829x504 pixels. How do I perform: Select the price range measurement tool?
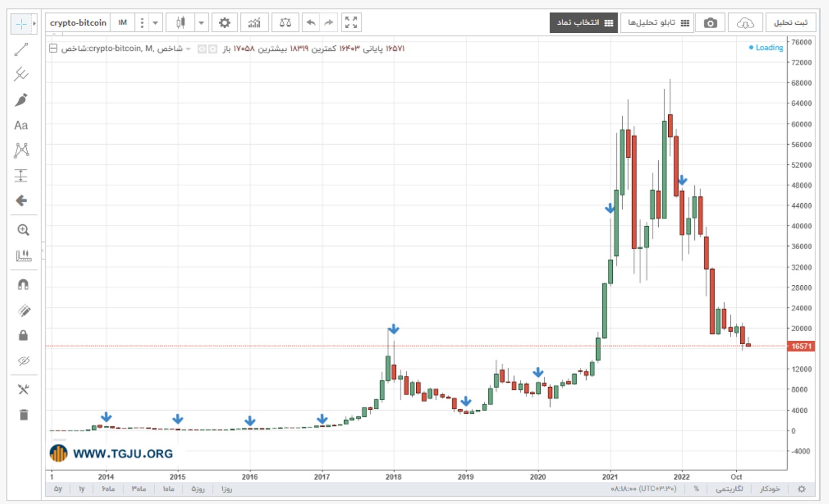[21, 175]
